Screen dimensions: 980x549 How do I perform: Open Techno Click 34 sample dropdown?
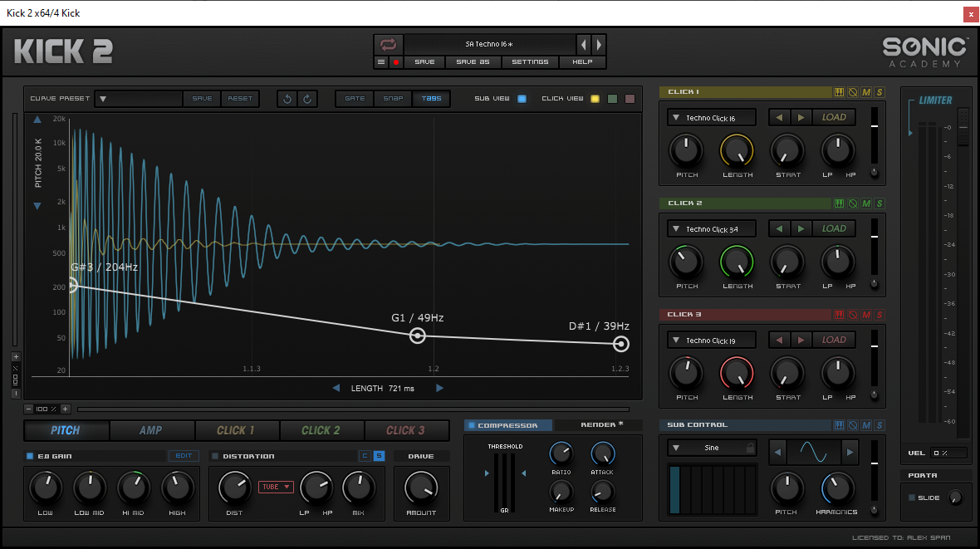[x=711, y=229]
